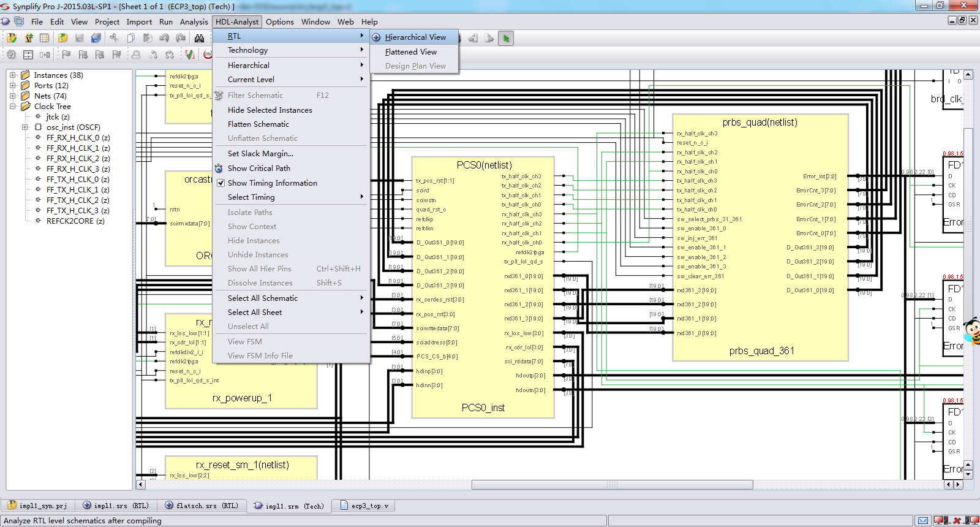Viewport: 980px width, 527px height.
Task: Expand the osc_inst (OSCF) node
Action: pyautogui.click(x=25, y=127)
